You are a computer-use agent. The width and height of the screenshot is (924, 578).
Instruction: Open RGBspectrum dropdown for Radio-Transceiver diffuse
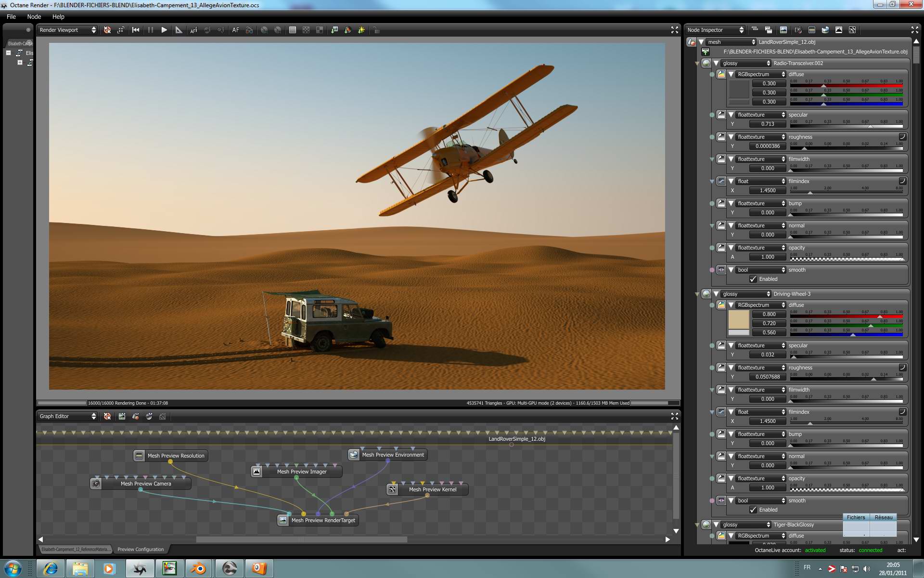pyautogui.click(x=761, y=74)
